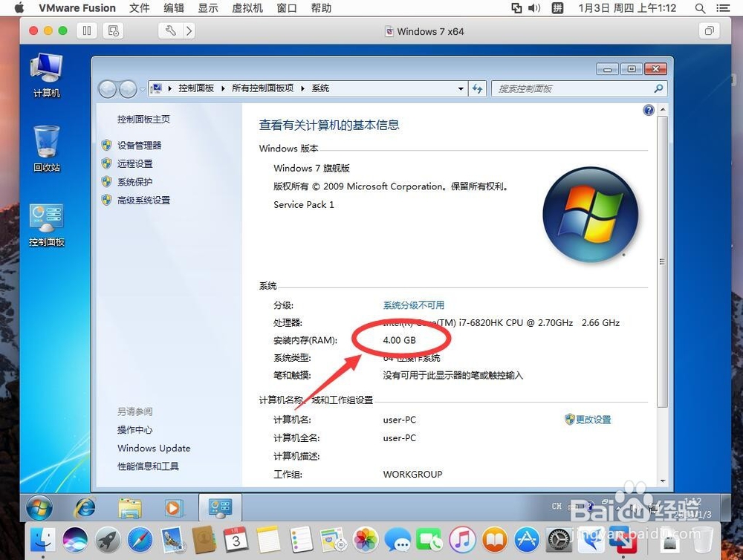Click the search magnifier in Control Panel
This screenshot has width=743, height=560.
pyautogui.click(x=658, y=88)
